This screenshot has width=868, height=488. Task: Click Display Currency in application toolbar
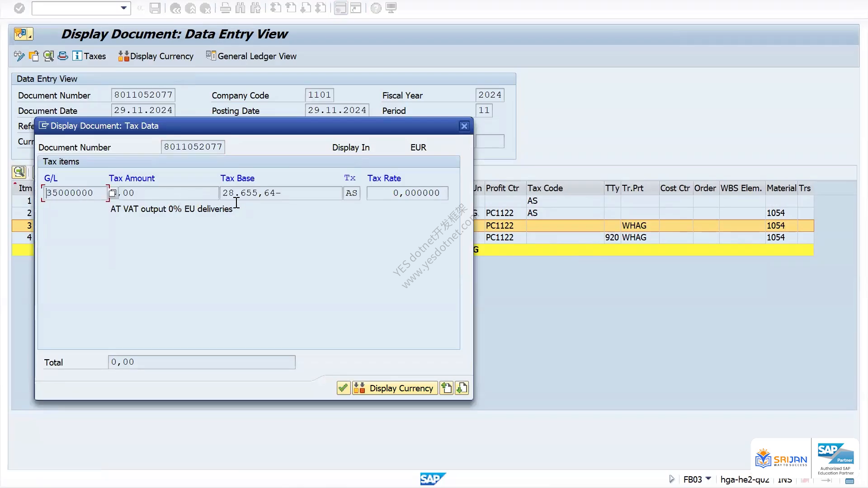(156, 56)
